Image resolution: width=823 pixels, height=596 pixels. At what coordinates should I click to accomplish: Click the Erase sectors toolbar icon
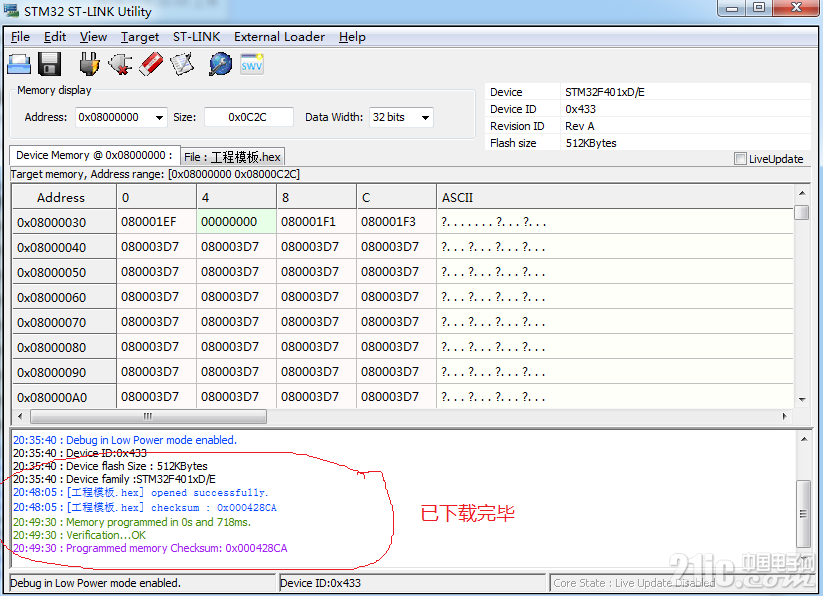tap(182, 65)
